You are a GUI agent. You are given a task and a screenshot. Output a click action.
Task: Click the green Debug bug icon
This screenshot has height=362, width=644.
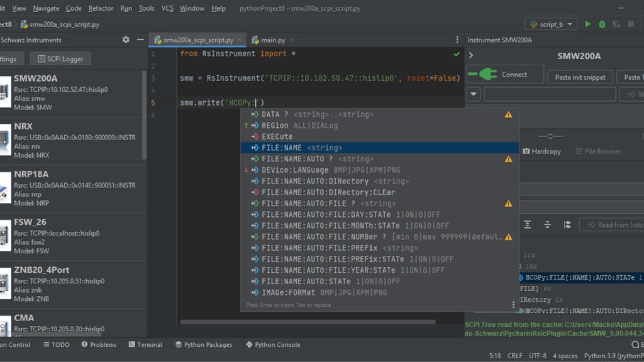point(602,25)
